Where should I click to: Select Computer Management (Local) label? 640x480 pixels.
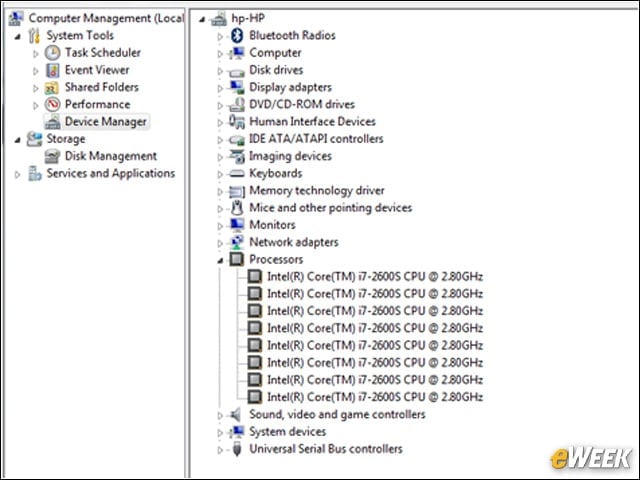tap(106, 18)
